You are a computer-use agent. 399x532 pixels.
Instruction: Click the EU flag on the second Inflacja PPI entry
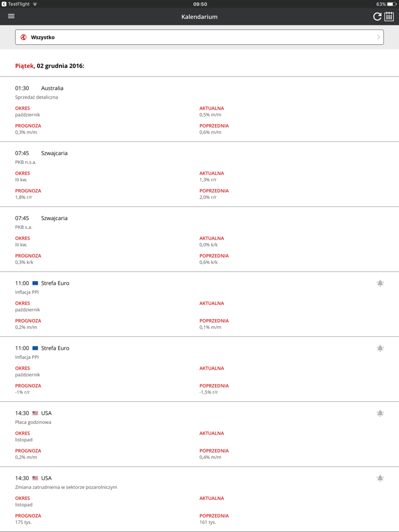[34, 348]
